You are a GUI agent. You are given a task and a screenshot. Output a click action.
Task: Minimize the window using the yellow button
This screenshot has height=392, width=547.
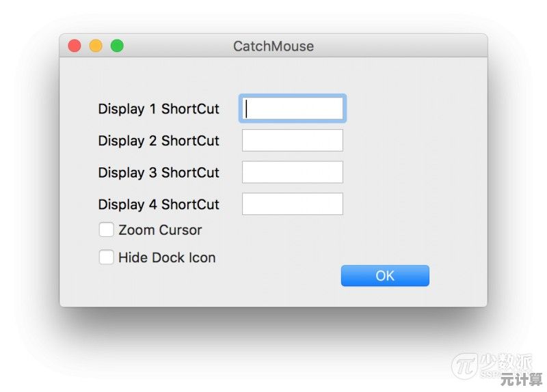pyautogui.click(x=96, y=46)
